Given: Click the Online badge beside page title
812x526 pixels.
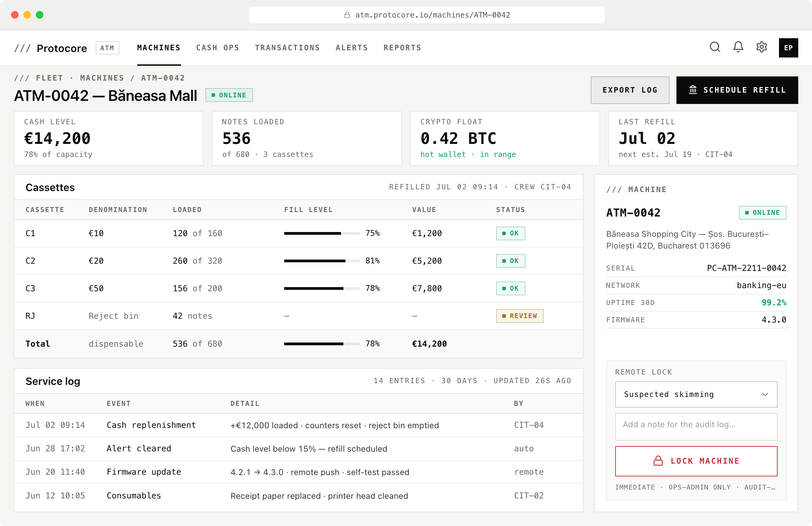Looking at the screenshot, I should pos(229,95).
